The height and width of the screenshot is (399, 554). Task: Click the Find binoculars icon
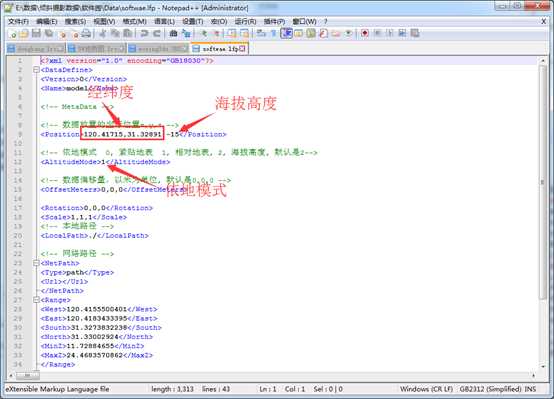pyautogui.click(x=173, y=34)
